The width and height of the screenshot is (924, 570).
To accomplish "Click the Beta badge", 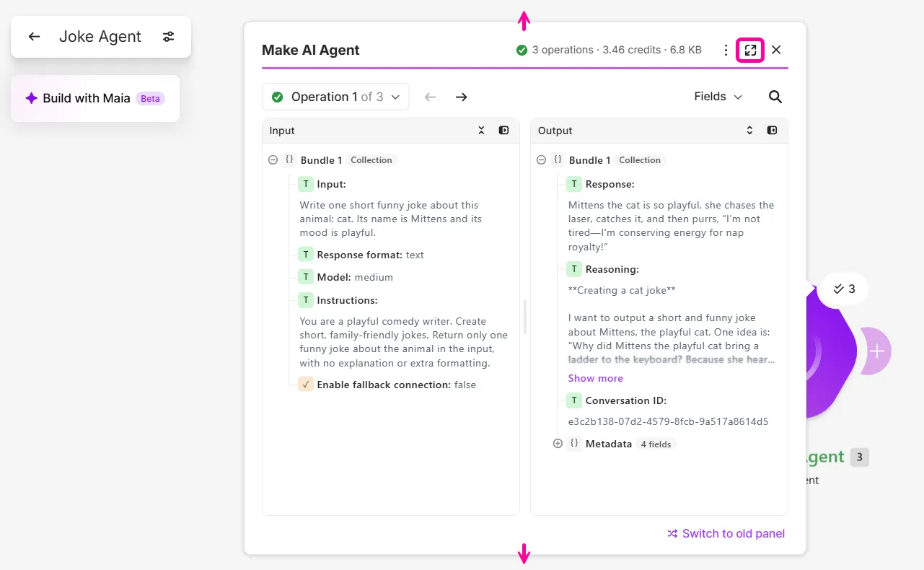I will pyautogui.click(x=150, y=98).
